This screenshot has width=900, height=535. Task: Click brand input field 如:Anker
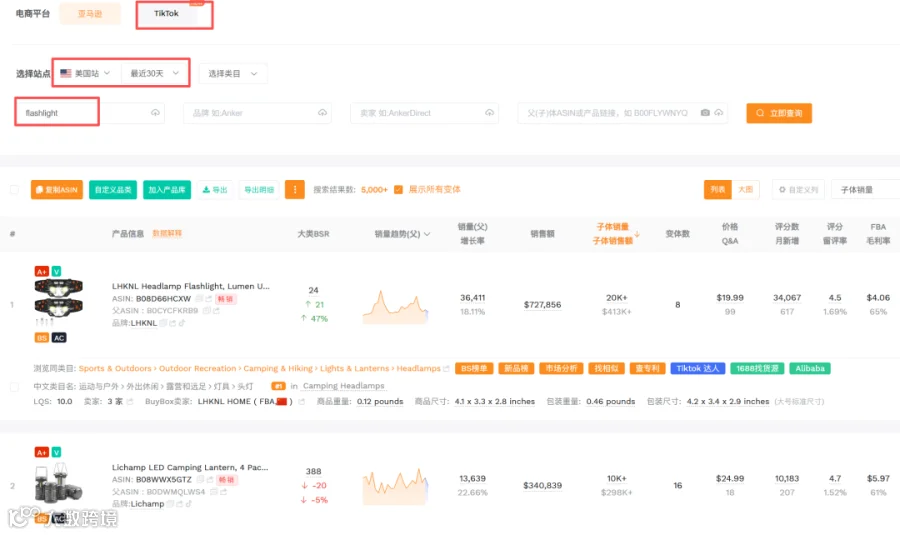tap(257, 113)
